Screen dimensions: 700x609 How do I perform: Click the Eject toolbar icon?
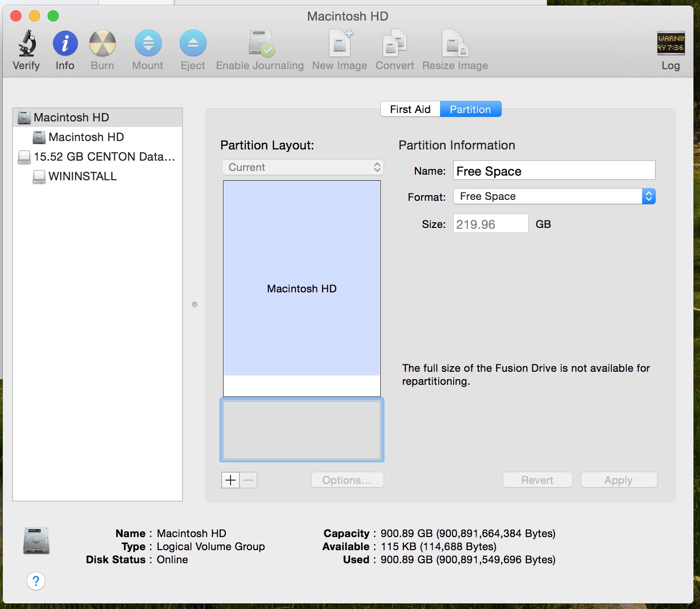click(193, 43)
